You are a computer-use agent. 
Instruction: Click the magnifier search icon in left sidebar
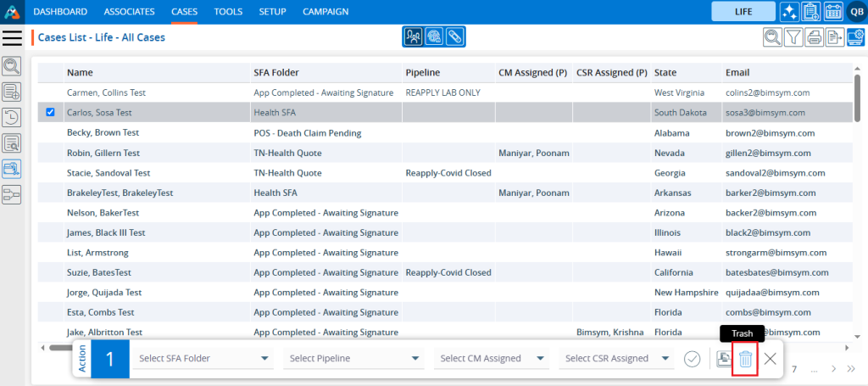[12, 66]
